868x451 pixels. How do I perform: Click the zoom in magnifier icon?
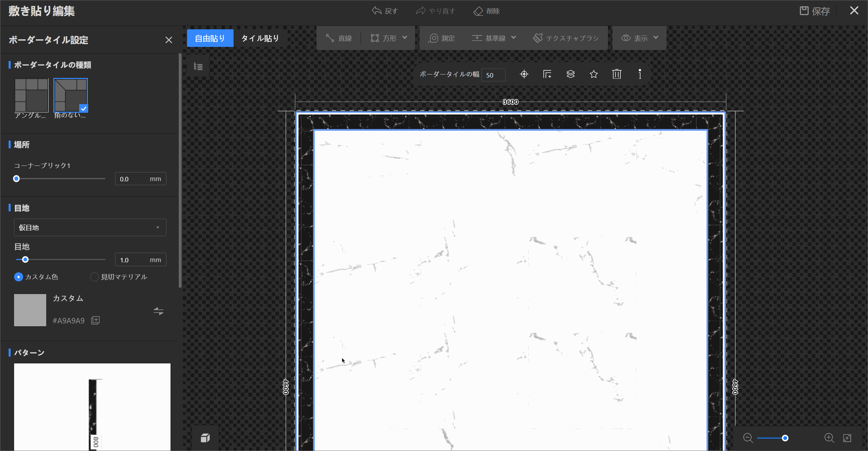829,438
